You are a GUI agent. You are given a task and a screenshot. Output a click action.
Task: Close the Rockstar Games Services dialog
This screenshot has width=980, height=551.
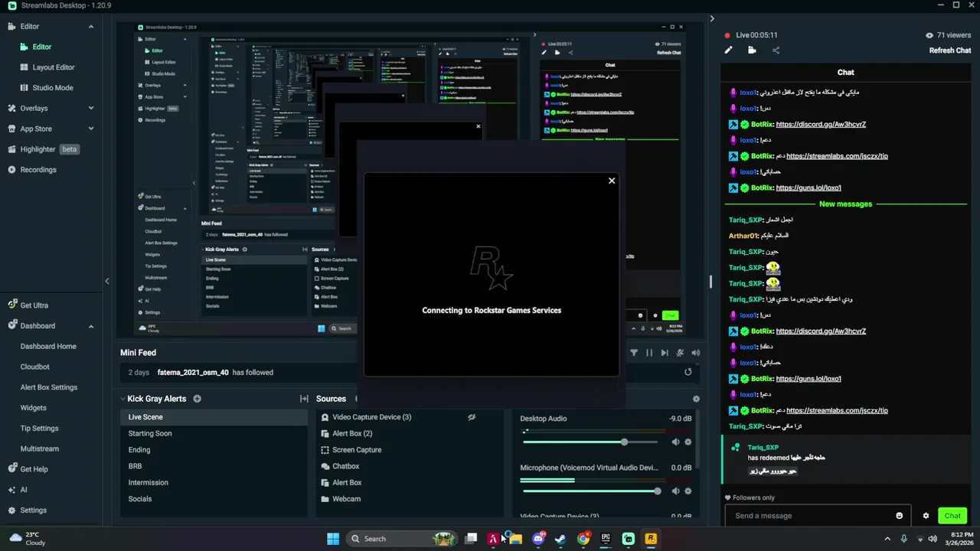(x=612, y=181)
